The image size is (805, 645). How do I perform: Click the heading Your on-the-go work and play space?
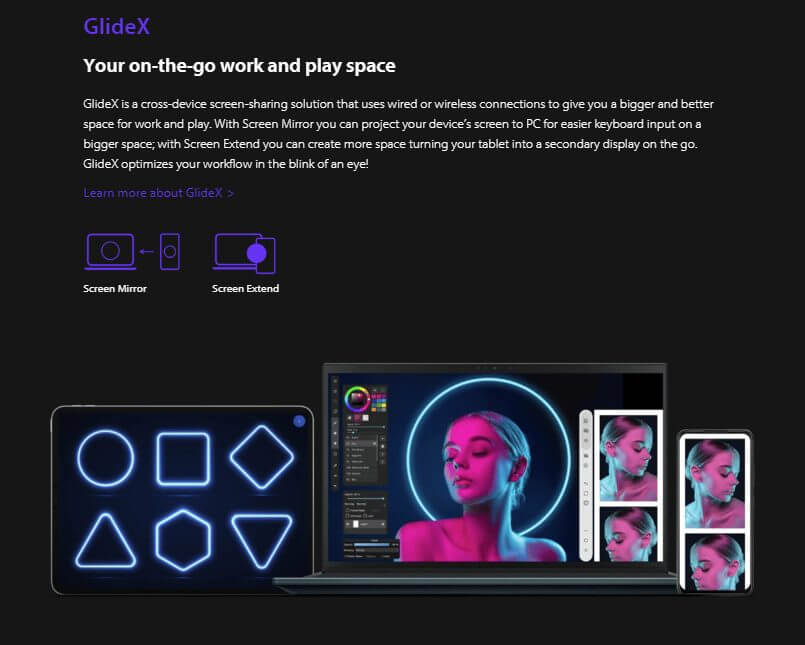239,66
